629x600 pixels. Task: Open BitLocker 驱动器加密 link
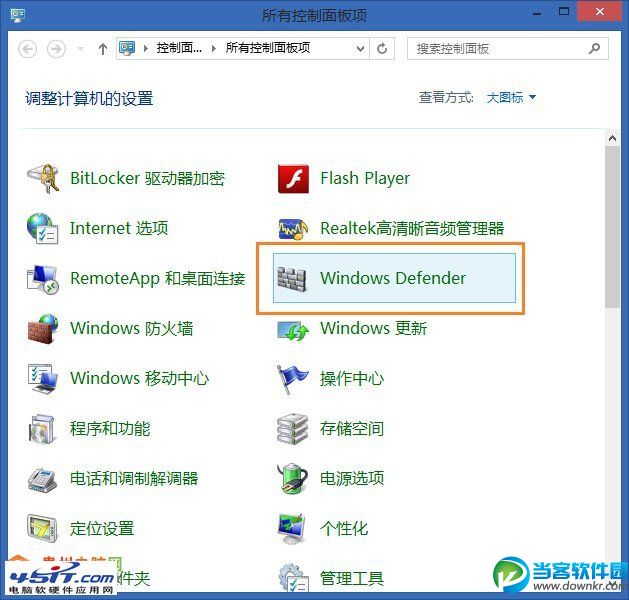click(147, 178)
